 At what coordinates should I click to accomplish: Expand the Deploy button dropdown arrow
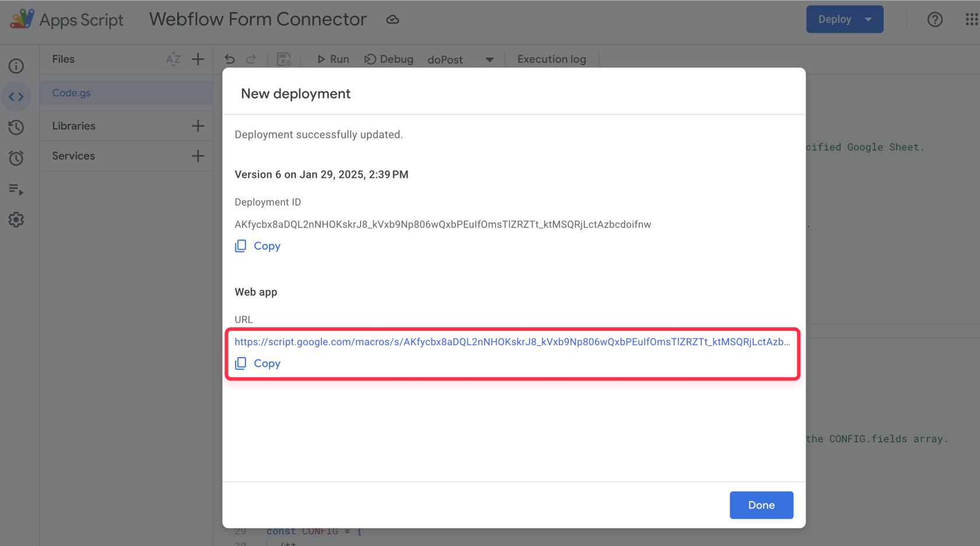click(x=869, y=19)
